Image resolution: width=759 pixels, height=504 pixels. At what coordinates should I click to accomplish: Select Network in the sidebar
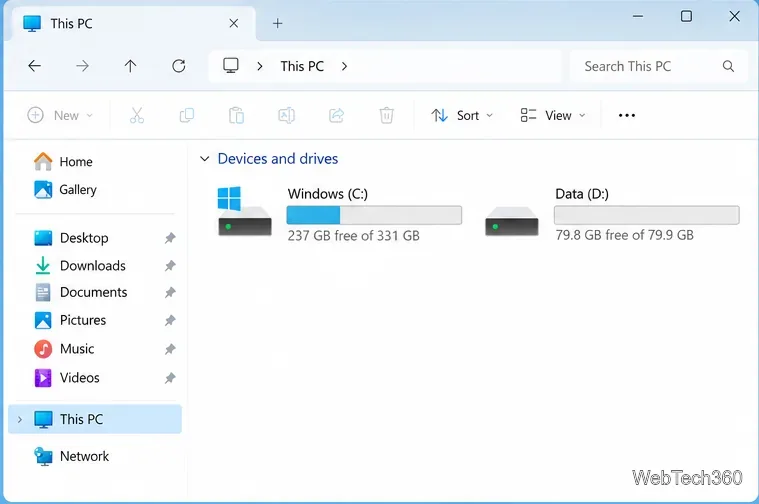pyautogui.click(x=72, y=456)
